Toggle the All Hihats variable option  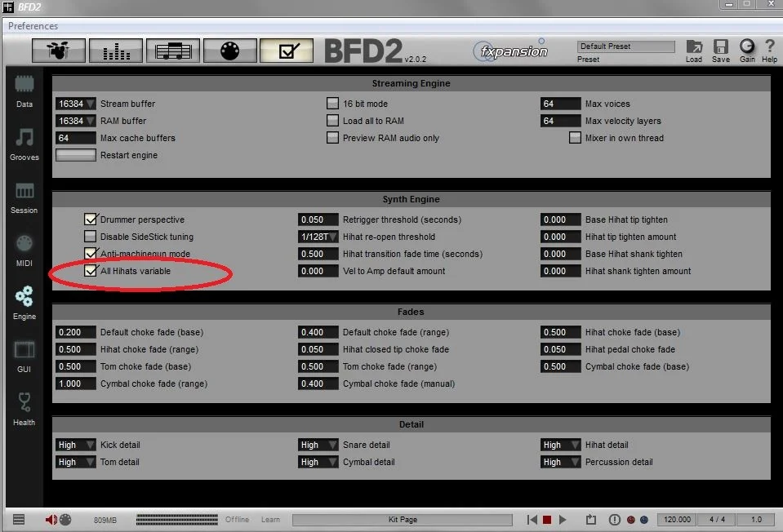pyautogui.click(x=91, y=271)
